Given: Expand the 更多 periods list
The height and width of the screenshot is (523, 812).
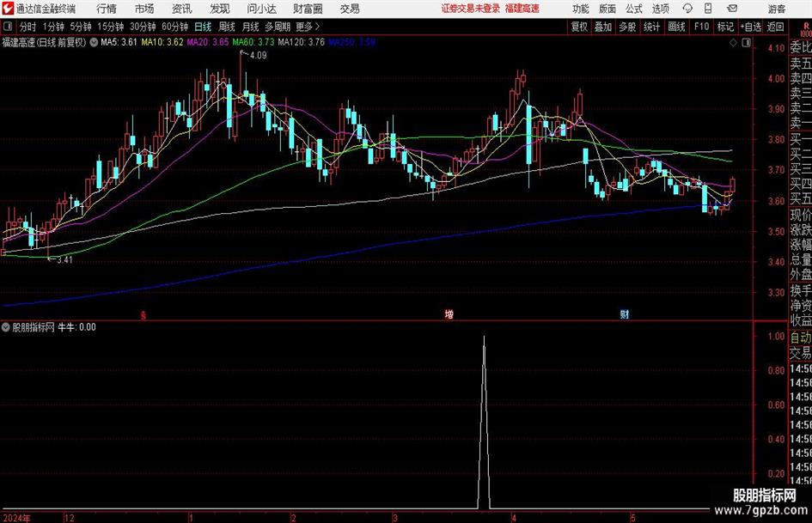Looking at the screenshot, I should (308, 27).
